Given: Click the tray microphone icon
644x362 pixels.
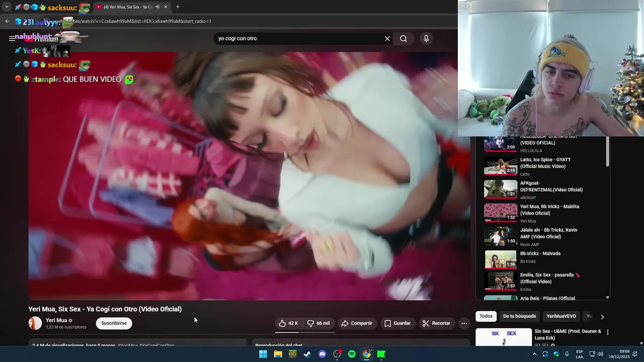Looking at the screenshot, I should [567, 354].
